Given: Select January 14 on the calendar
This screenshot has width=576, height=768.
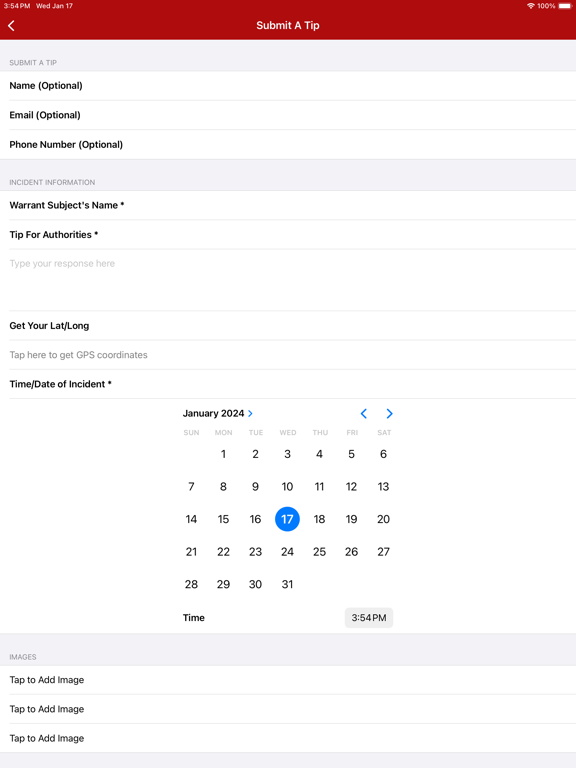Looking at the screenshot, I should (191, 519).
